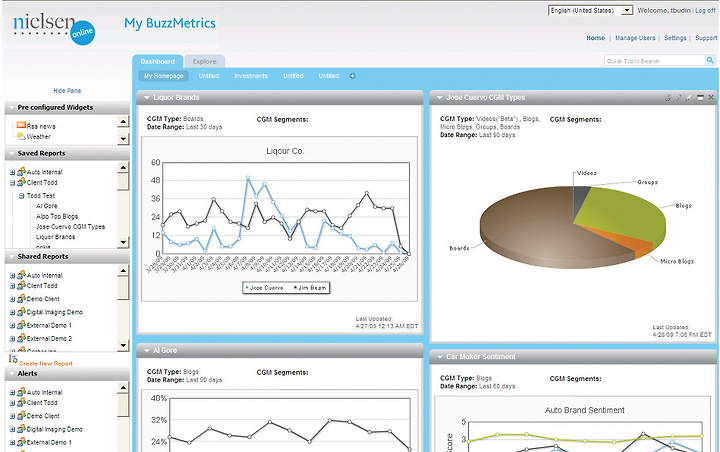Open the Support link

coord(706,38)
